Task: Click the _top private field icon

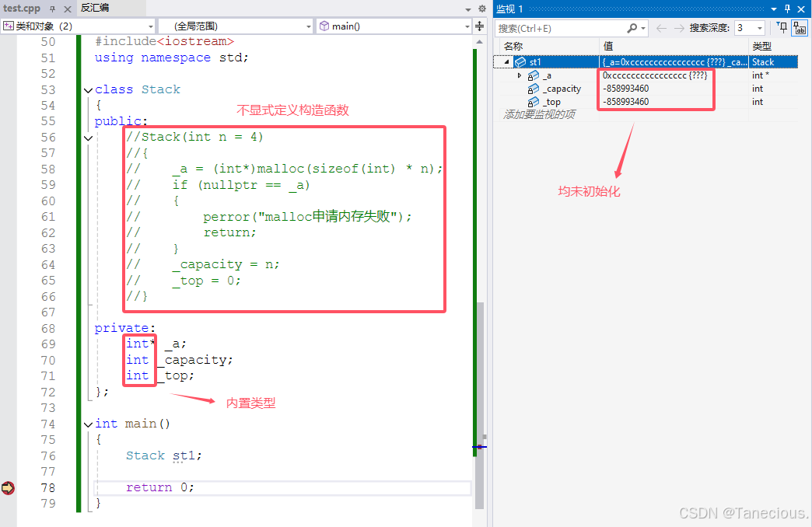Action: pos(533,102)
